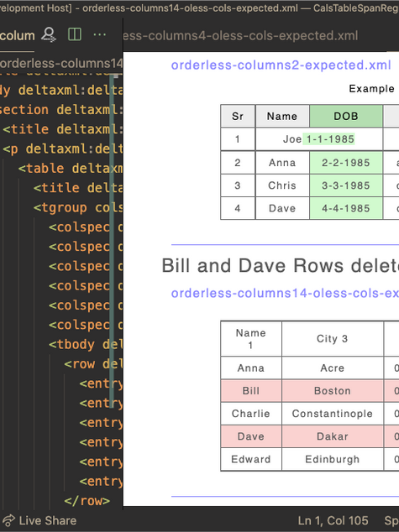
Task: Select the deleted Boston cell
Action: pos(333,390)
